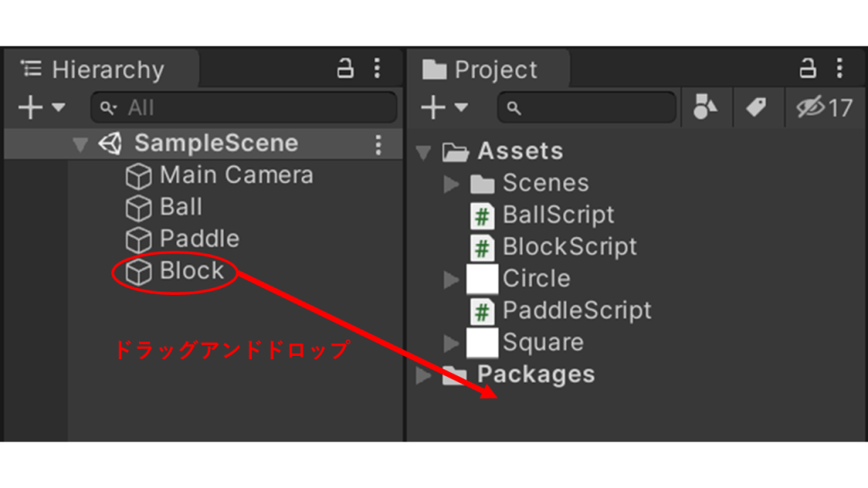Viewport: 868px width, 488px height.
Task: Select the Block object in Hierarchy
Action: click(x=192, y=271)
